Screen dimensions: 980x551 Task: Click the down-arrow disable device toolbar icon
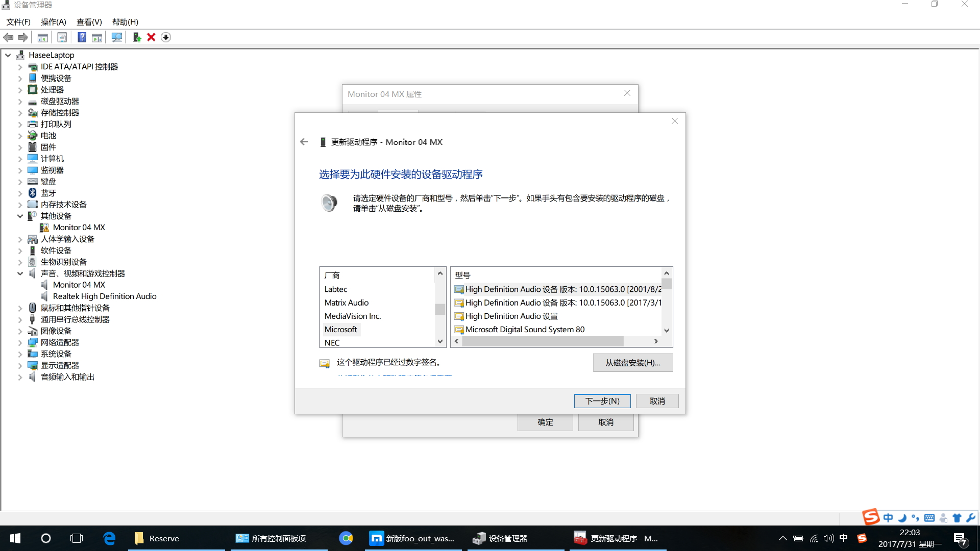pos(166,37)
